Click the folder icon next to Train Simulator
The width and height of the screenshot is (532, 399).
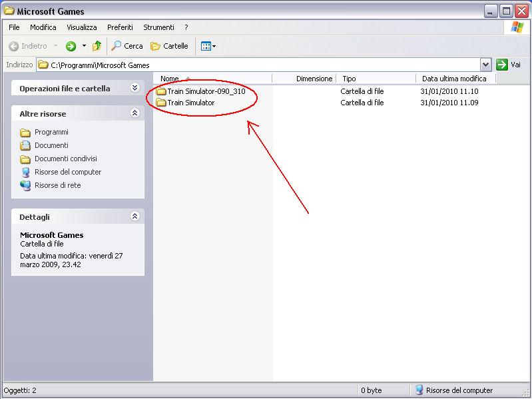[x=161, y=103]
